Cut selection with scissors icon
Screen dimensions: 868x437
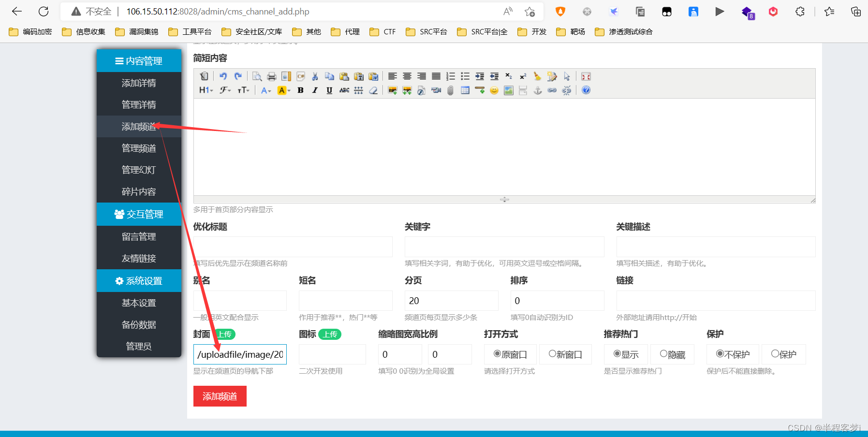315,76
